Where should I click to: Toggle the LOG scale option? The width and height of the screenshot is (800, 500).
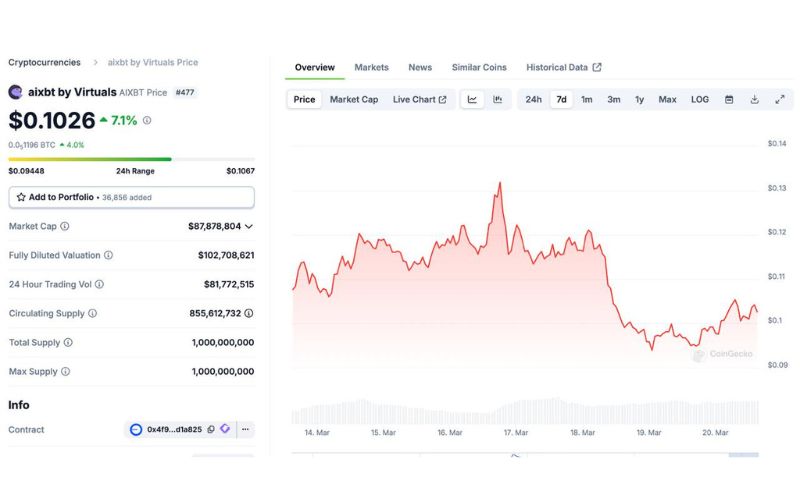[699, 99]
